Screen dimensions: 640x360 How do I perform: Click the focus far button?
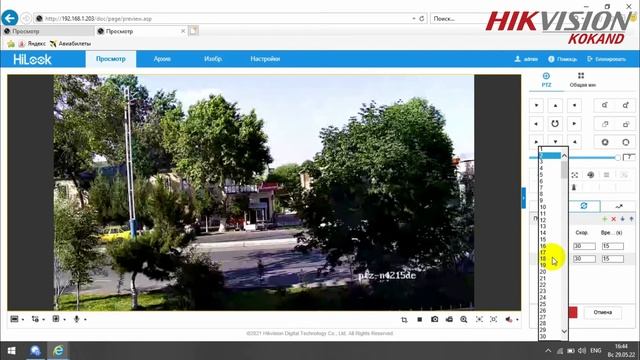coord(626,124)
